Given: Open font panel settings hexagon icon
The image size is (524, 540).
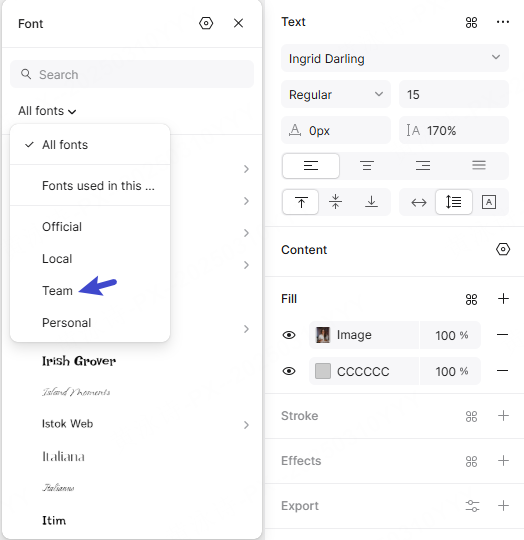Looking at the screenshot, I should click(x=206, y=23).
